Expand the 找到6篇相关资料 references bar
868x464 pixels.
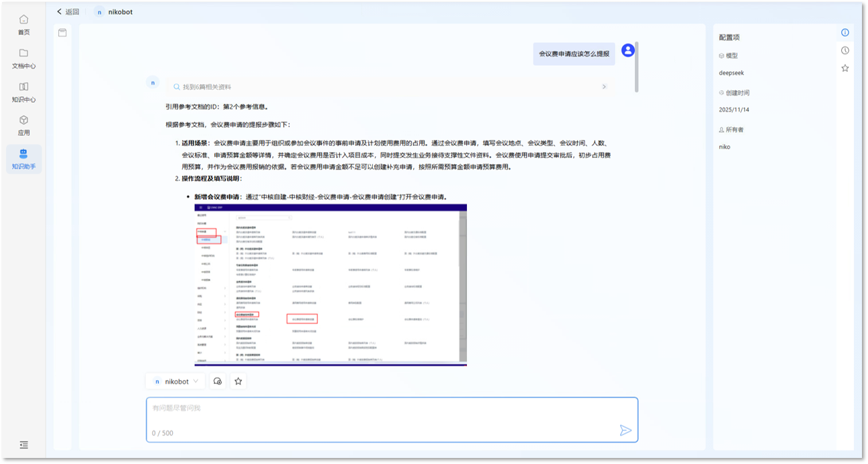pos(388,87)
